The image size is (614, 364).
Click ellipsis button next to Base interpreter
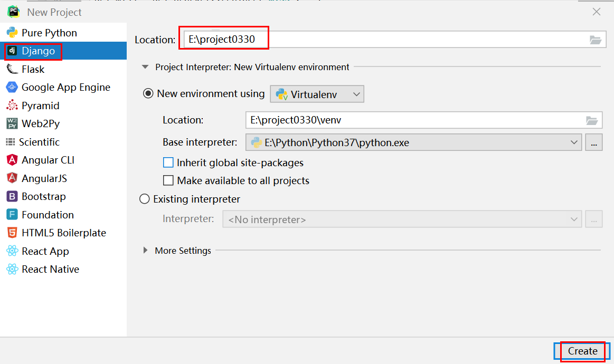(593, 142)
